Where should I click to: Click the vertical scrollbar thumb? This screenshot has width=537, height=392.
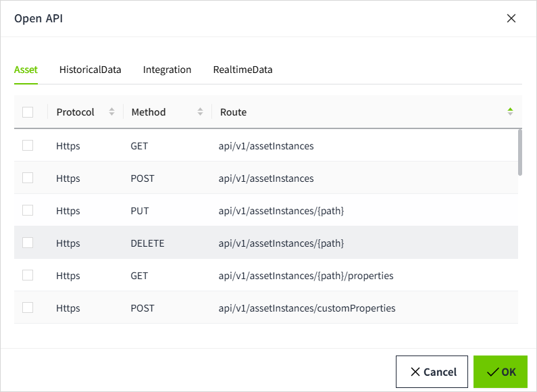pyautogui.click(x=519, y=152)
